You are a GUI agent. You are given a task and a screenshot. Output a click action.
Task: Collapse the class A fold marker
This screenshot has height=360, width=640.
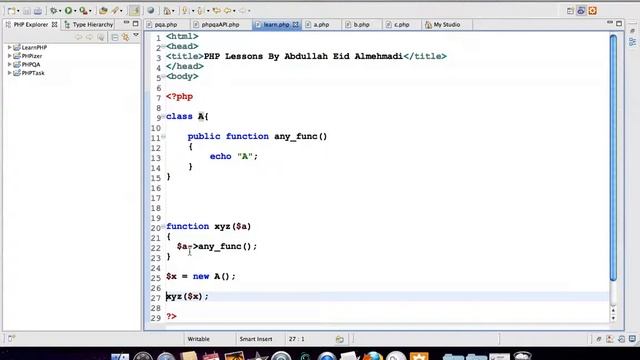(163, 116)
